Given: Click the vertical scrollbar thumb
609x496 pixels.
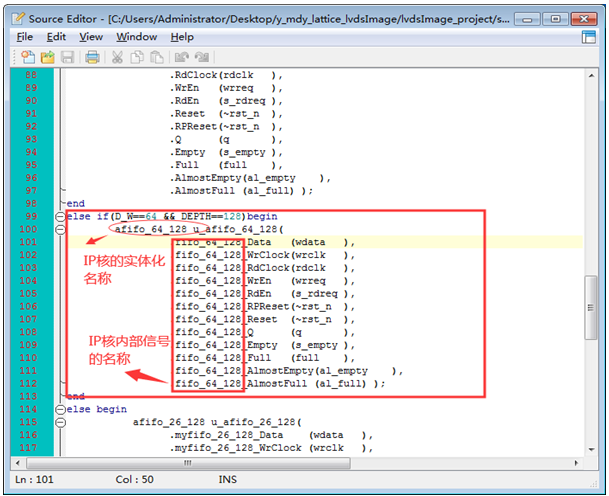Looking at the screenshot, I should coord(591,307).
